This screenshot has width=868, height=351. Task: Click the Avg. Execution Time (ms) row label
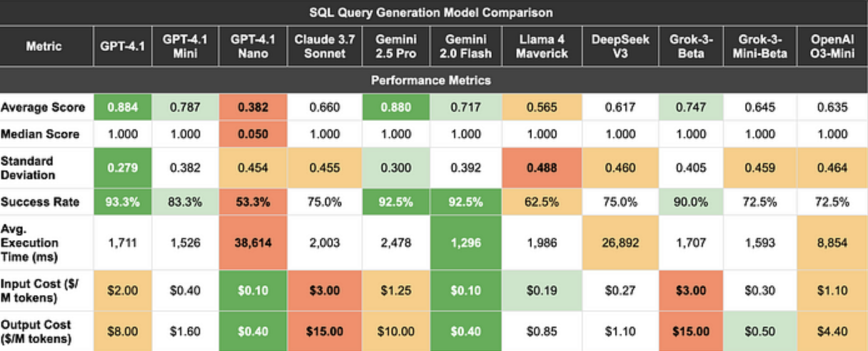point(46,242)
